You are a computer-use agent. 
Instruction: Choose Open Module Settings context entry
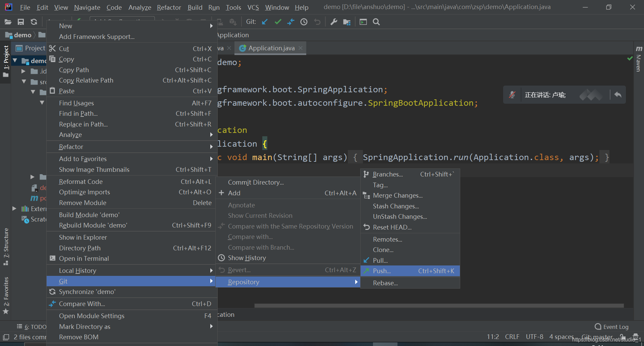click(131, 316)
